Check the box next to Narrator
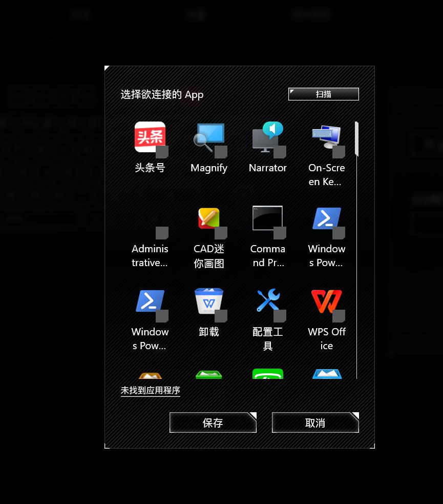The image size is (443, 504). click(x=280, y=152)
